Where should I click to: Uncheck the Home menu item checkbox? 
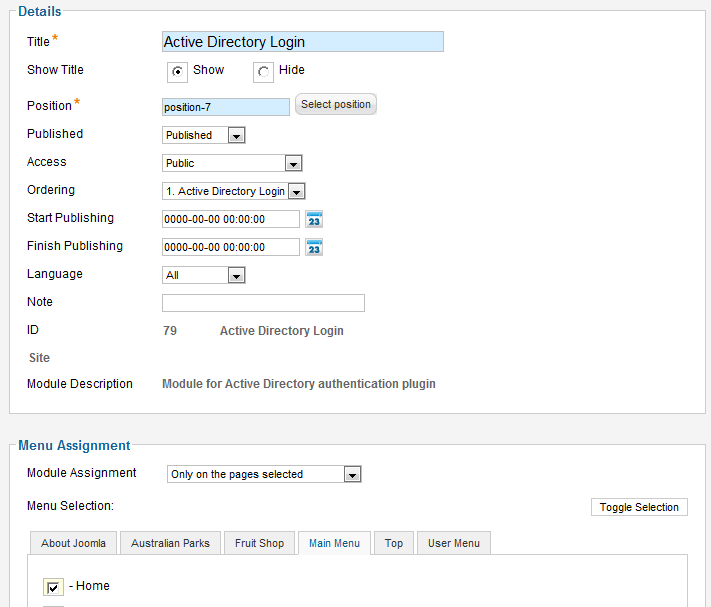pos(53,587)
